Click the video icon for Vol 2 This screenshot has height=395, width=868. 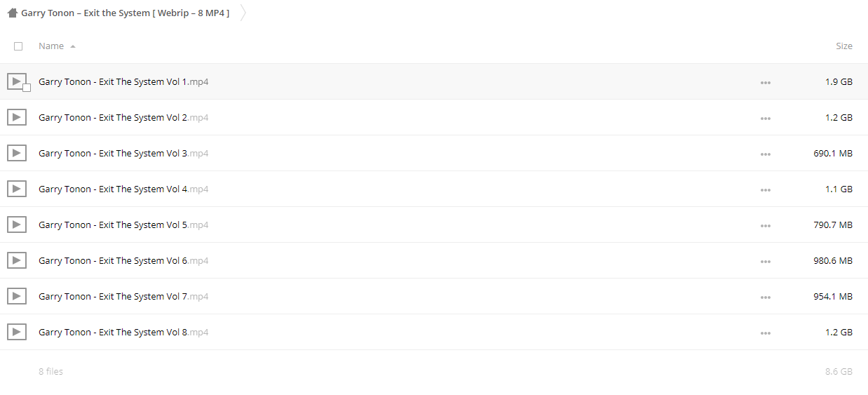click(x=17, y=117)
